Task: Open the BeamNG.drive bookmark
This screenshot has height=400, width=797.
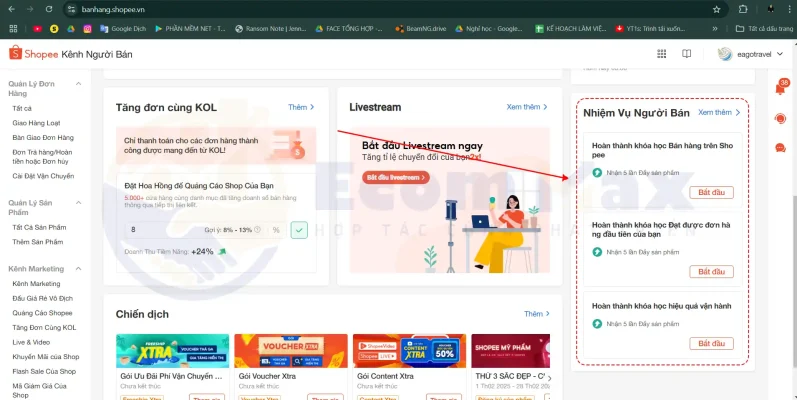Action: tap(420, 29)
